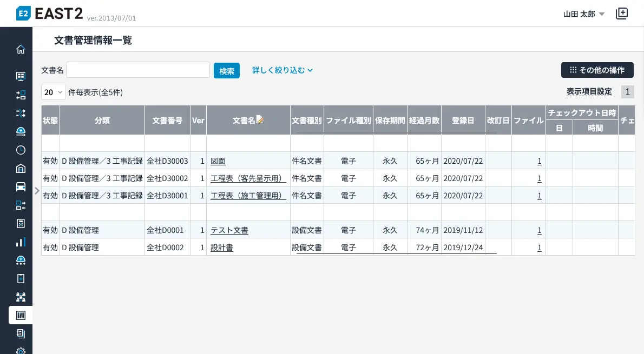Click the 文書番号 column header
The image size is (644, 354).
pos(167,120)
